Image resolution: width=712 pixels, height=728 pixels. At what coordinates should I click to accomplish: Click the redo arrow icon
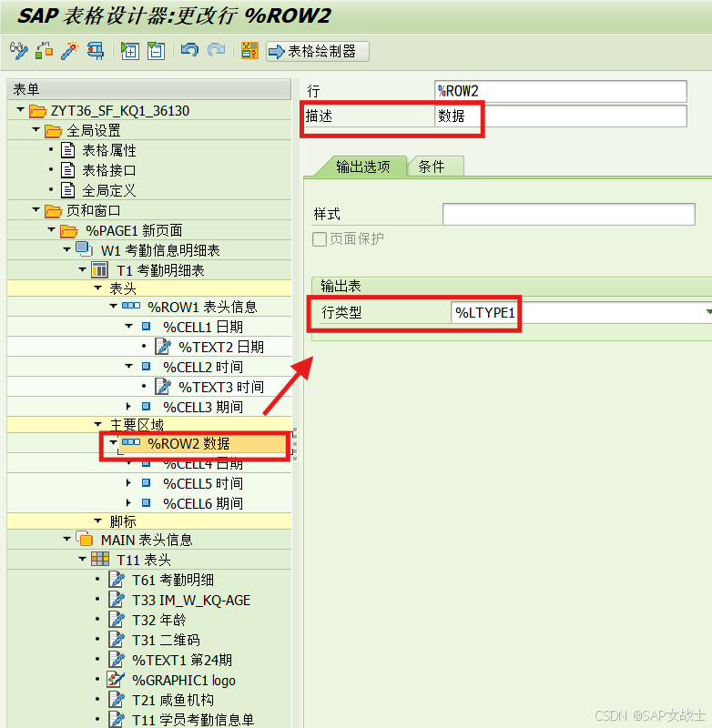216,50
